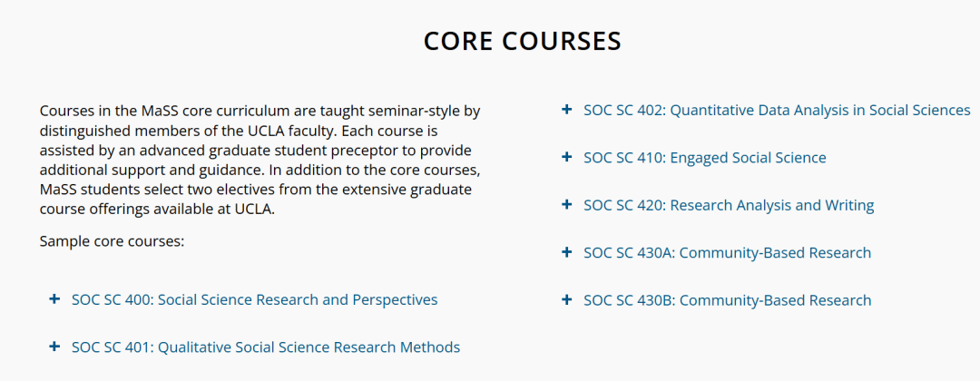
Task: Expand SOC SC 430B with its plus sign
Action: [x=567, y=299]
